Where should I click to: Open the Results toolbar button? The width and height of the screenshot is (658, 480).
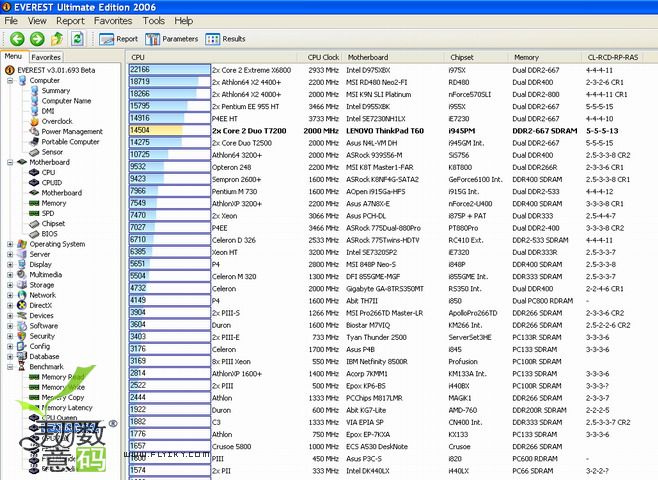point(225,39)
